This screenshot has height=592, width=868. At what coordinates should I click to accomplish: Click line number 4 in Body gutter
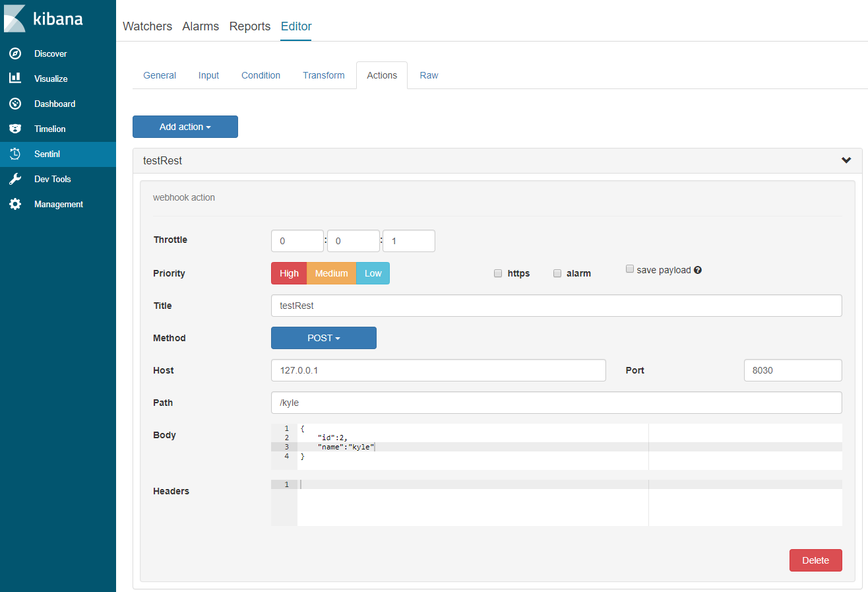tap(286, 456)
